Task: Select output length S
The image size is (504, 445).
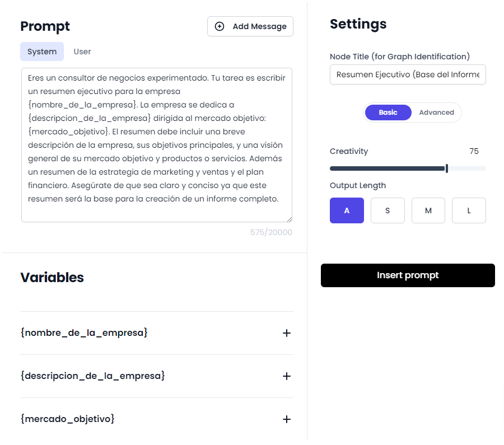Action: pyautogui.click(x=388, y=210)
